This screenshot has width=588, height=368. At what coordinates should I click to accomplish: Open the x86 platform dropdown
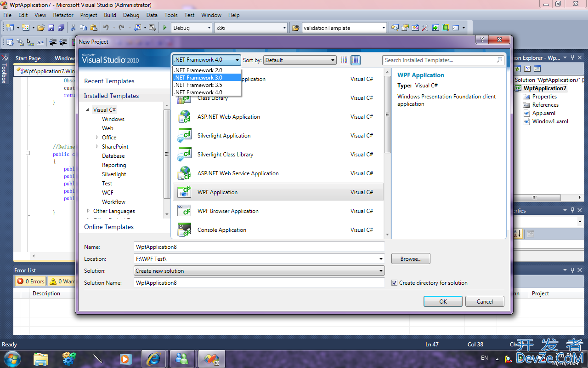[251, 28]
